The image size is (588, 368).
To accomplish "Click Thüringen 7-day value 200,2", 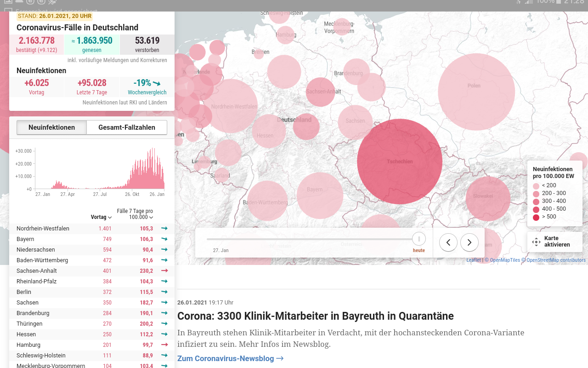I will click(x=147, y=324).
